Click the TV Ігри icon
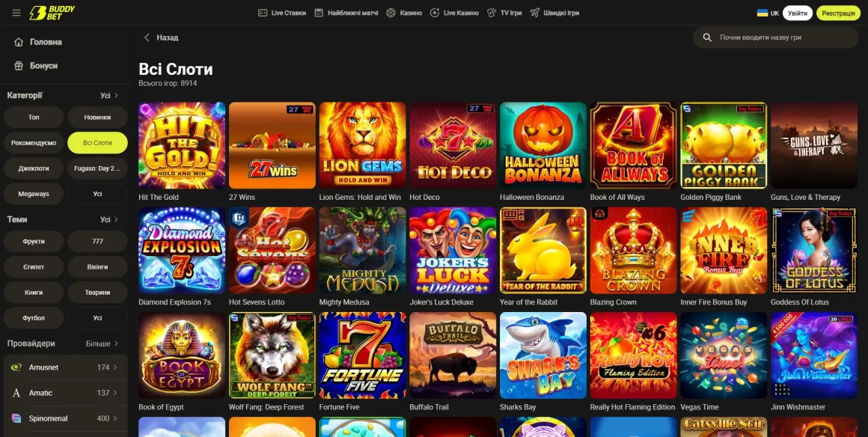The image size is (868, 437). (492, 13)
